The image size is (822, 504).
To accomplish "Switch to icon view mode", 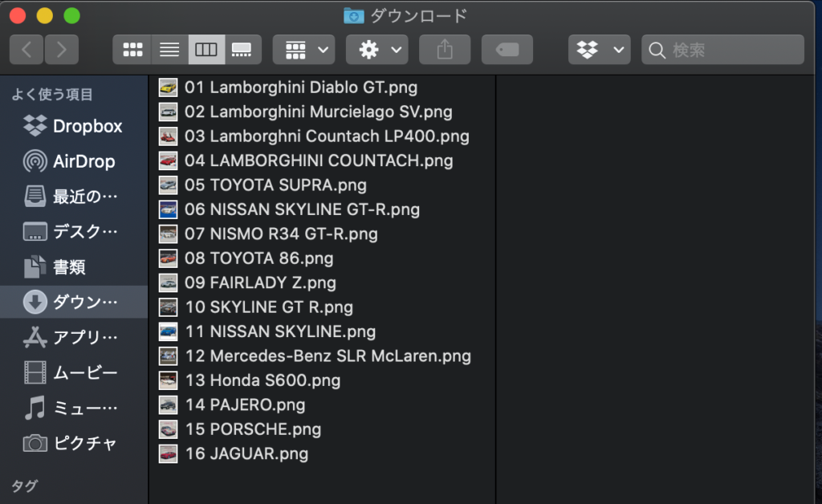I will click(132, 50).
